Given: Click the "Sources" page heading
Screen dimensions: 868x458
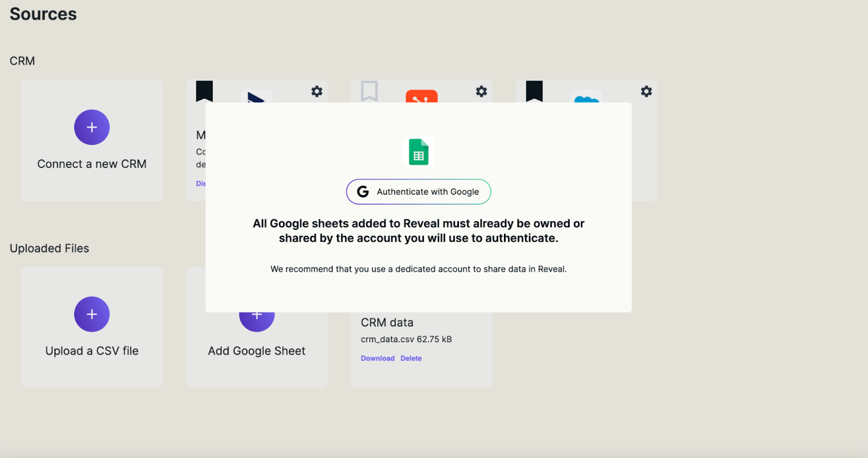Looking at the screenshot, I should pyautogui.click(x=43, y=14).
